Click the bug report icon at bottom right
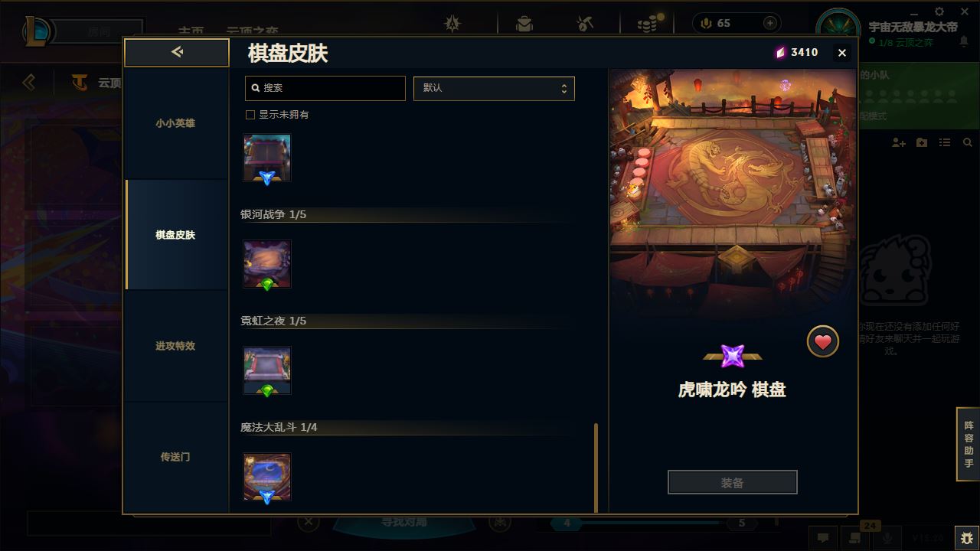This screenshot has width=980, height=551. [966, 537]
